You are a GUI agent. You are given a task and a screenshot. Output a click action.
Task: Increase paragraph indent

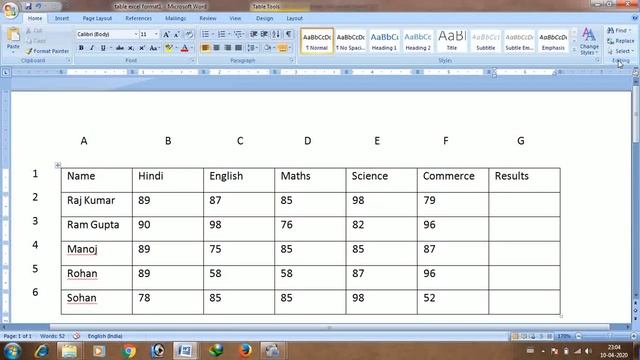(x=264, y=34)
